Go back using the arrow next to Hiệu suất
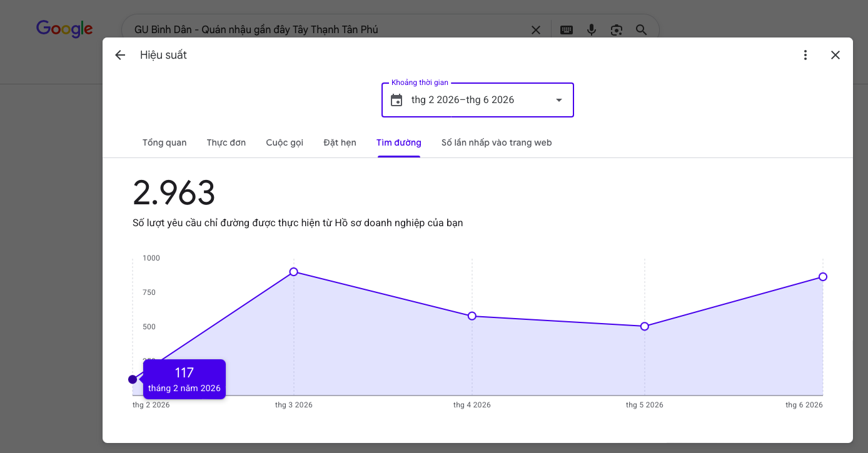 pyautogui.click(x=120, y=55)
